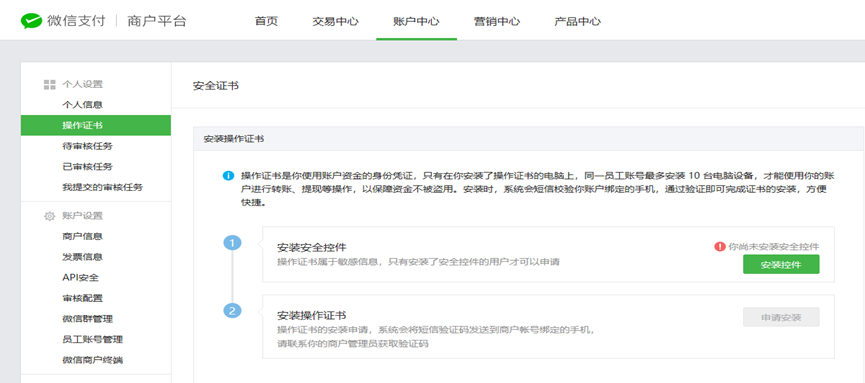Image resolution: width=865 pixels, height=383 pixels.
Task: Open 审核配置 in the sidebar
Action: [83, 298]
